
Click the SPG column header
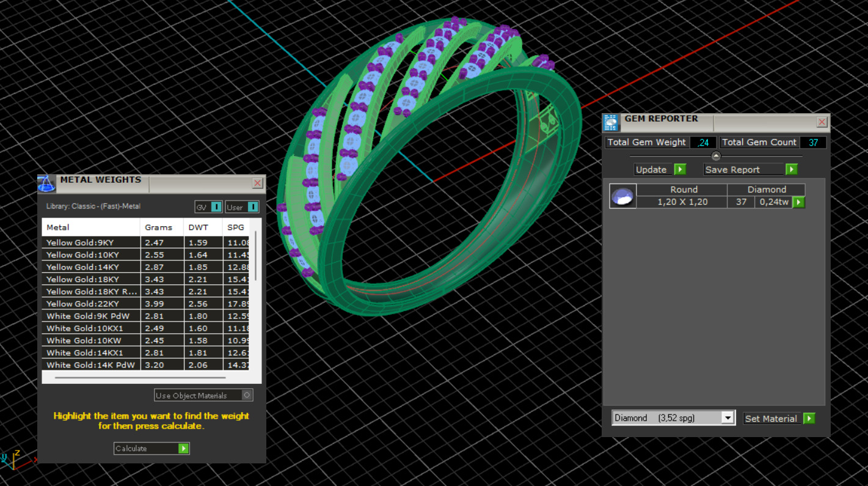click(237, 227)
